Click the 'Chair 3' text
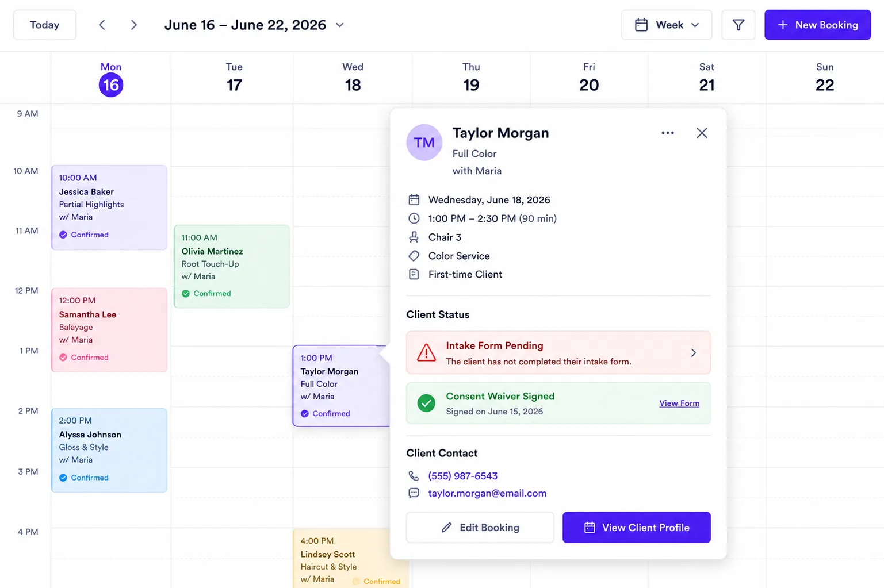The width and height of the screenshot is (884, 588). click(445, 237)
